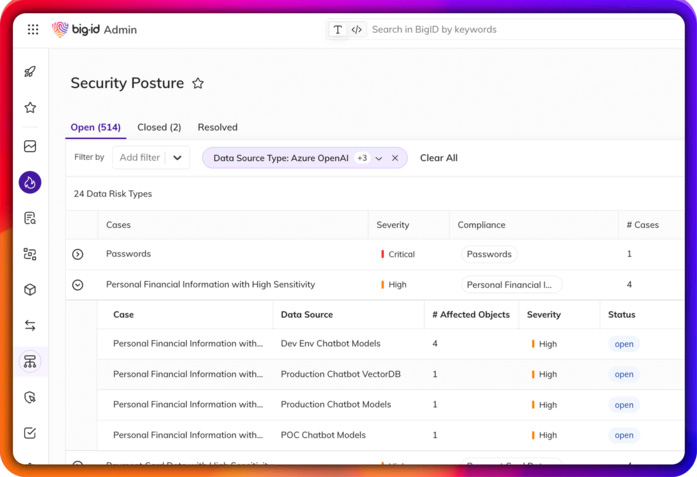Open the cube icon in sidebar
The height and width of the screenshot is (477, 697).
pyautogui.click(x=30, y=290)
